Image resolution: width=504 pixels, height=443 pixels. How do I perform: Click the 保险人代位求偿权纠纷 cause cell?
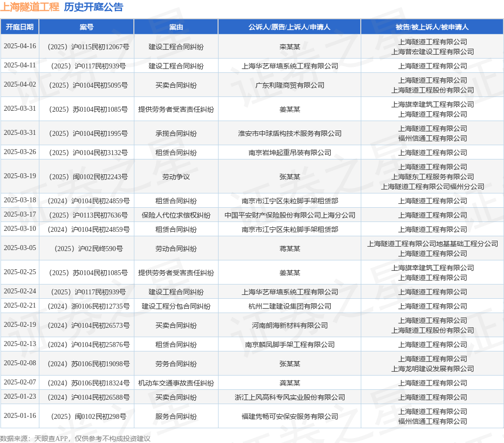tap(176, 215)
